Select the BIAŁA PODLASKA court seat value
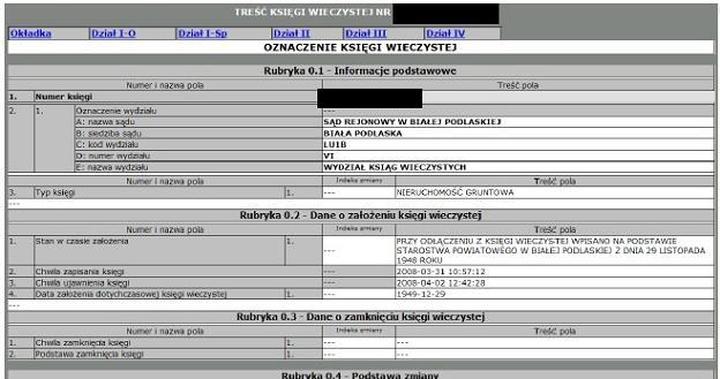Image resolution: width=720 pixels, height=379 pixels. [363, 133]
